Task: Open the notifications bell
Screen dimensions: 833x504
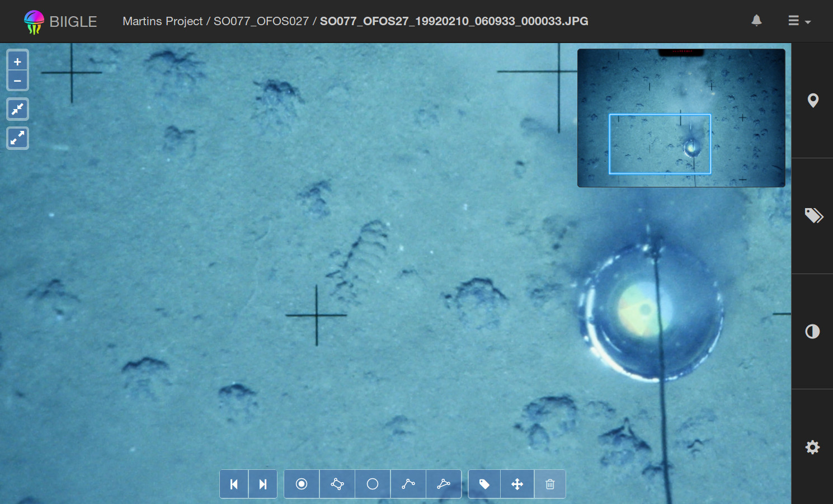Action: click(756, 21)
